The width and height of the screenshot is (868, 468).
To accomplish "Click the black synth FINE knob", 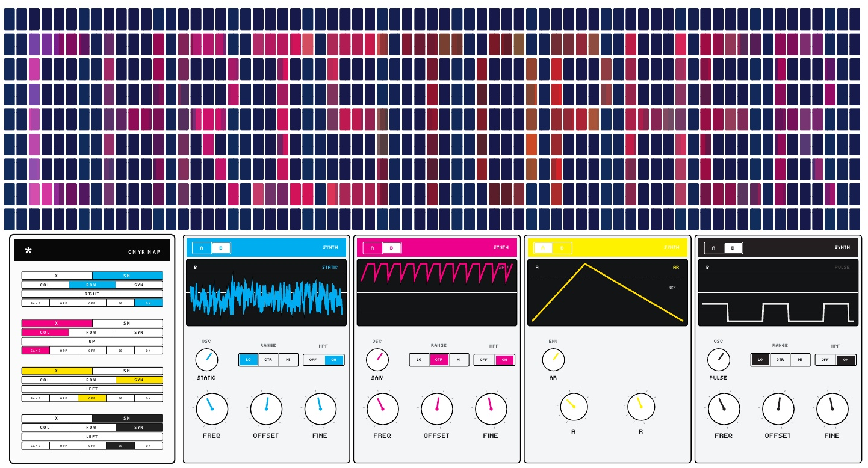I will (x=832, y=409).
